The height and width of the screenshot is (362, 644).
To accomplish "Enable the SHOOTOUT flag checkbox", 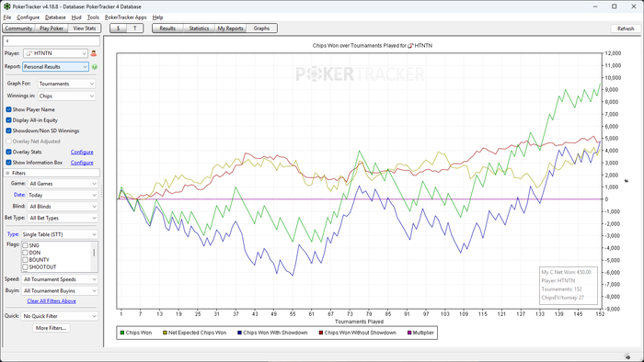I will click(x=25, y=266).
